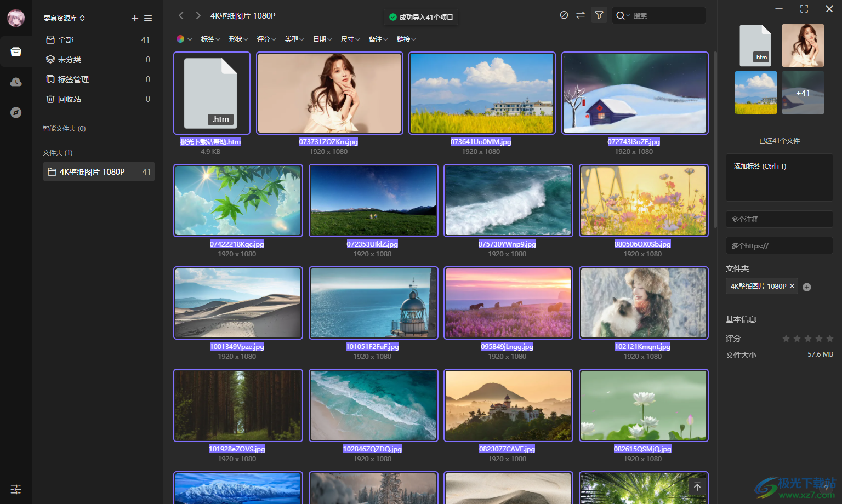Viewport: 842px width, 504px height.
Task: Go back with the left arrow
Action: click(181, 15)
